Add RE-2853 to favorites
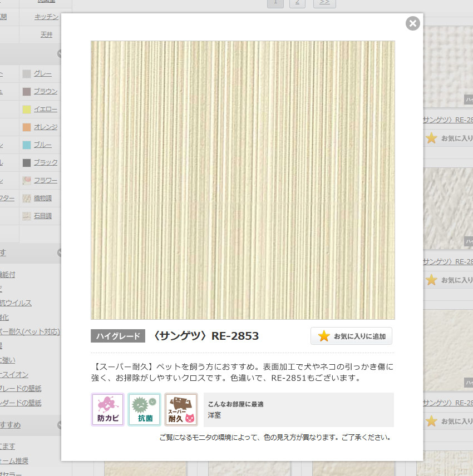 click(x=351, y=336)
